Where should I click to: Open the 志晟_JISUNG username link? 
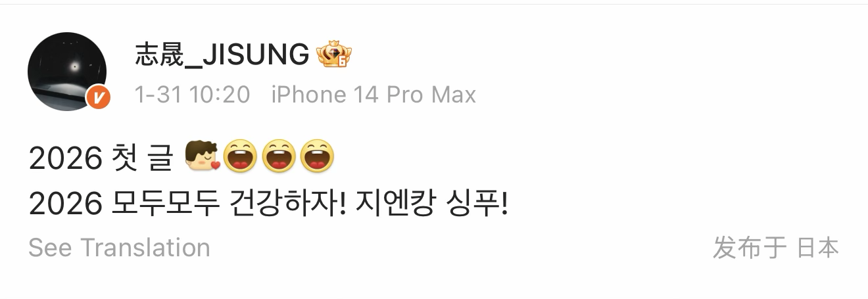222,55
